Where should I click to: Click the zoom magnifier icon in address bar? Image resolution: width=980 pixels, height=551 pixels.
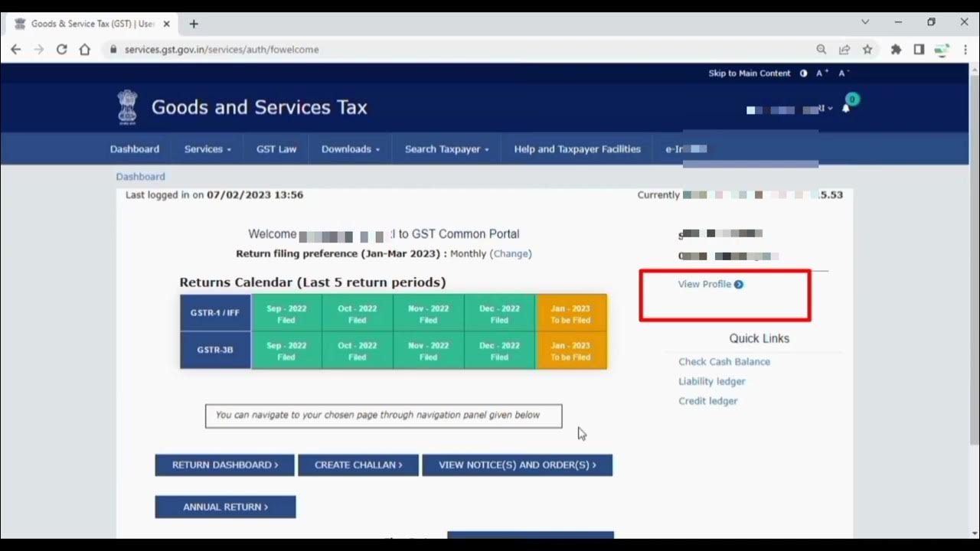(x=822, y=49)
